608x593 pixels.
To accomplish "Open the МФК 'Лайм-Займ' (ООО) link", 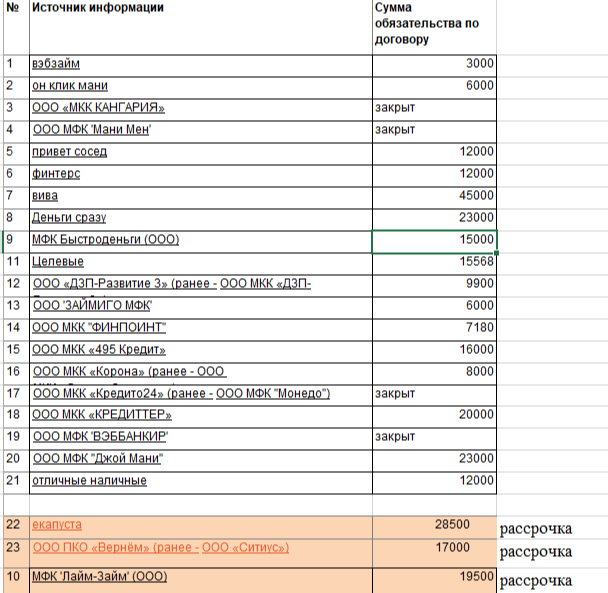I will click(x=100, y=577).
